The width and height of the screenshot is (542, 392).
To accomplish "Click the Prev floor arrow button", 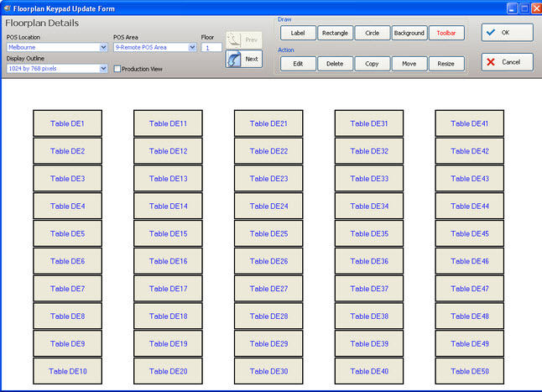I will point(243,39).
